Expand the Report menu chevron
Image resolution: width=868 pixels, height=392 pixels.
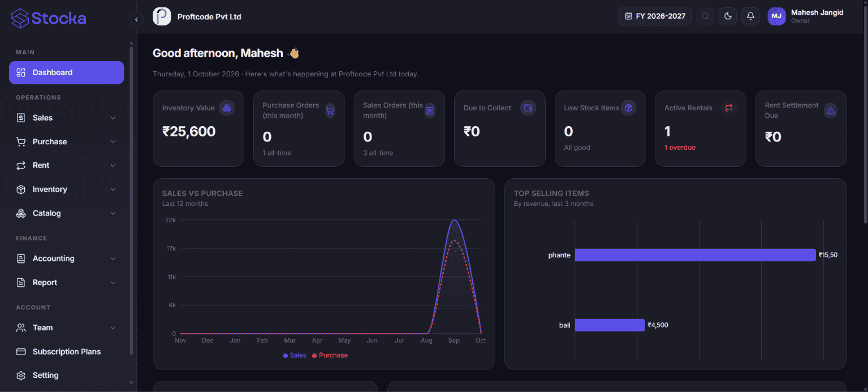pyautogui.click(x=113, y=282)
